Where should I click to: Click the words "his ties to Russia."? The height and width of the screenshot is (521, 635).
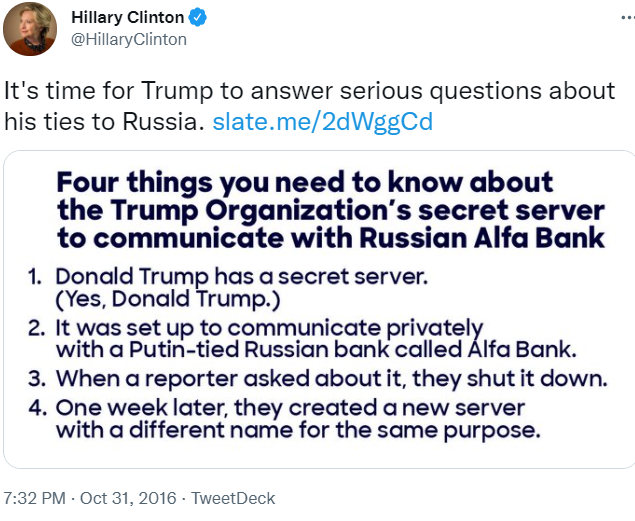click(104, 122)
